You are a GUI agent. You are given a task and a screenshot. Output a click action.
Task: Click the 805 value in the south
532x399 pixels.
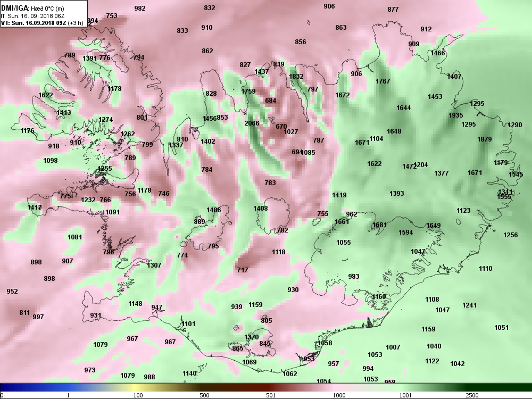click(267, 321)
